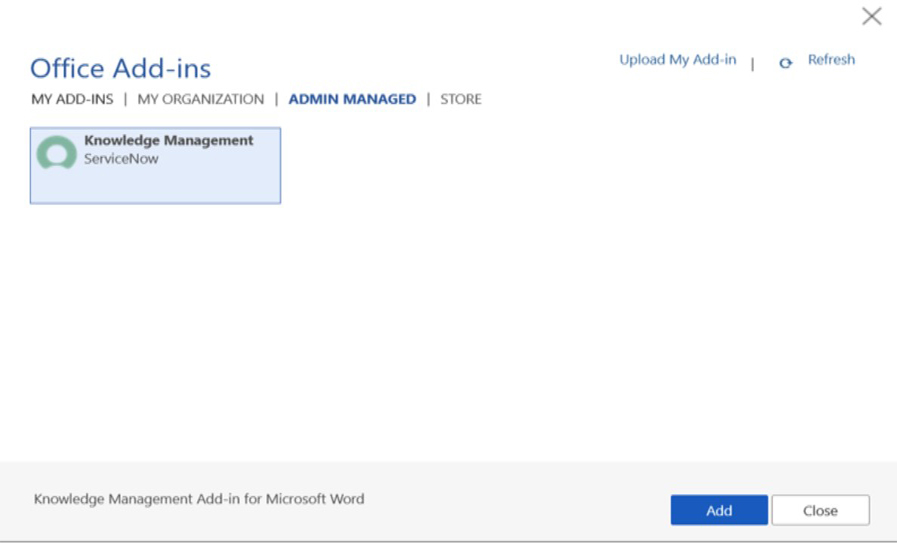Select the Knowledge Management add-in tile
This screenshot has width=897, height=543.
coord(155,166)
